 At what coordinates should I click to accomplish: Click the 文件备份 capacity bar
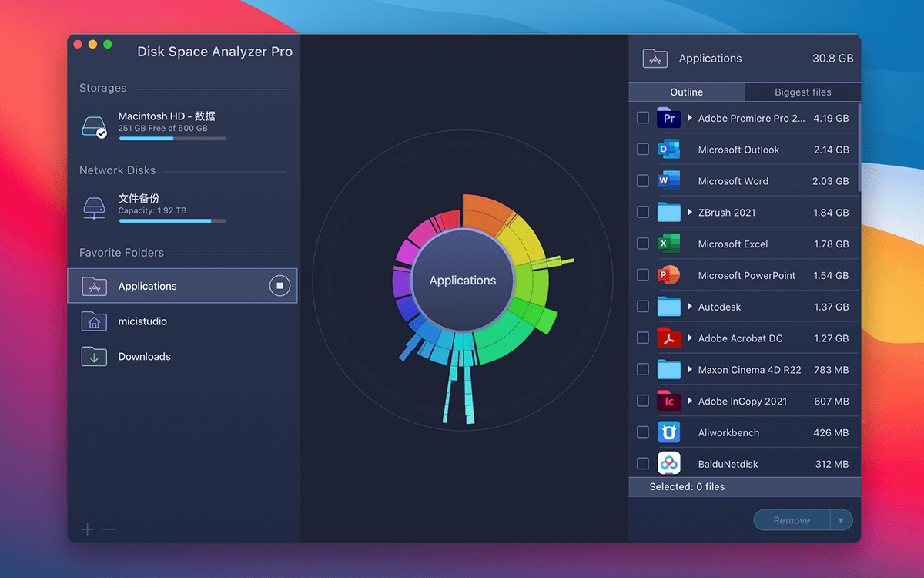click(172, 221)
